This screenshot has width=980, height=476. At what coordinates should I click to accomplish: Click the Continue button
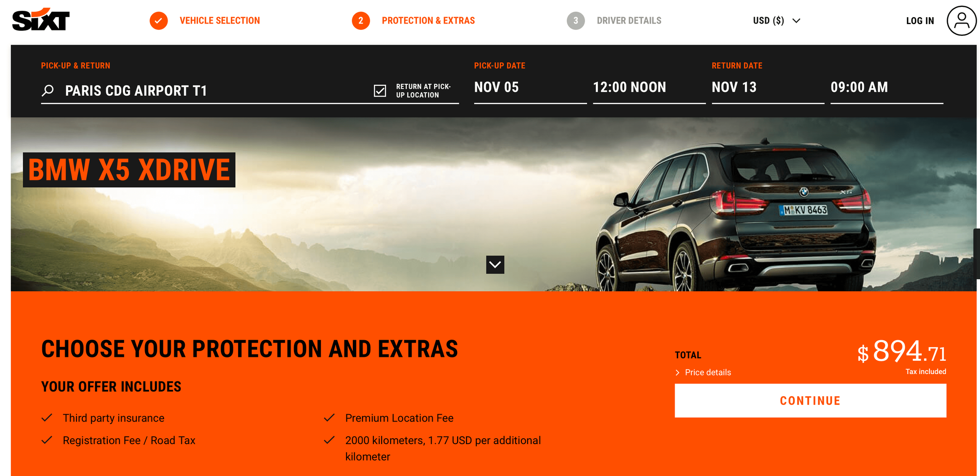tap(810, 401)
